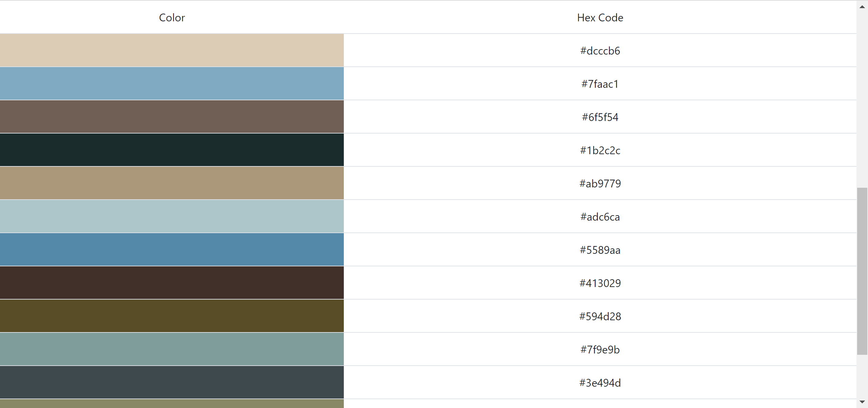Screen dimensions: 868x408
Task: Click the Hex Code column header
Action: pyautogui.click(x=600, y=17)
